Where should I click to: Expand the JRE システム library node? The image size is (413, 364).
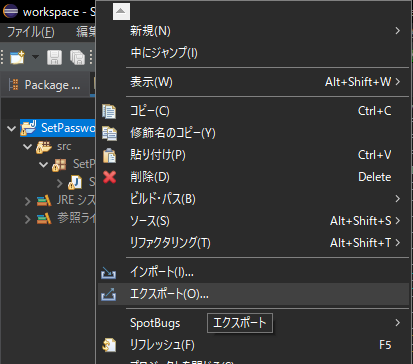pyautogui.click(x=28, y=201)
